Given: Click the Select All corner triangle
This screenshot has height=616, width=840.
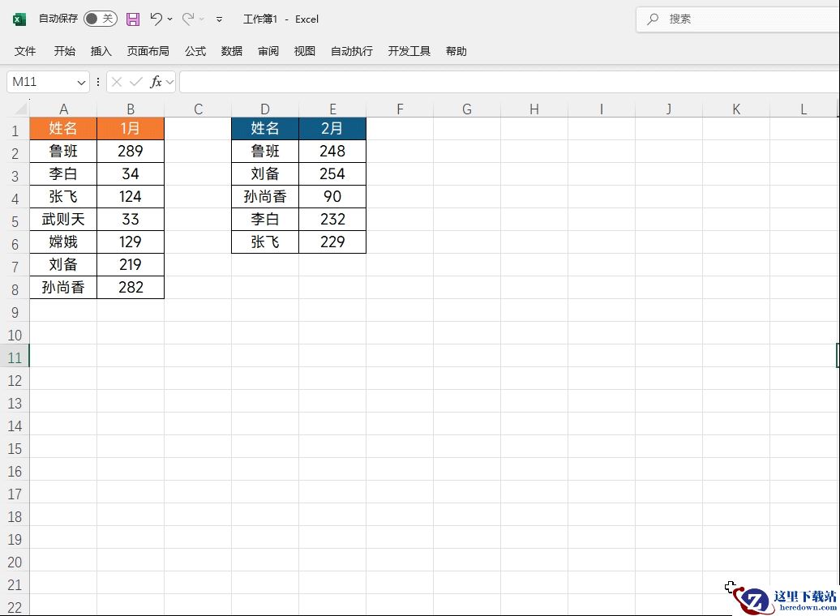Looking at the screenshot, I should (19, 109).
